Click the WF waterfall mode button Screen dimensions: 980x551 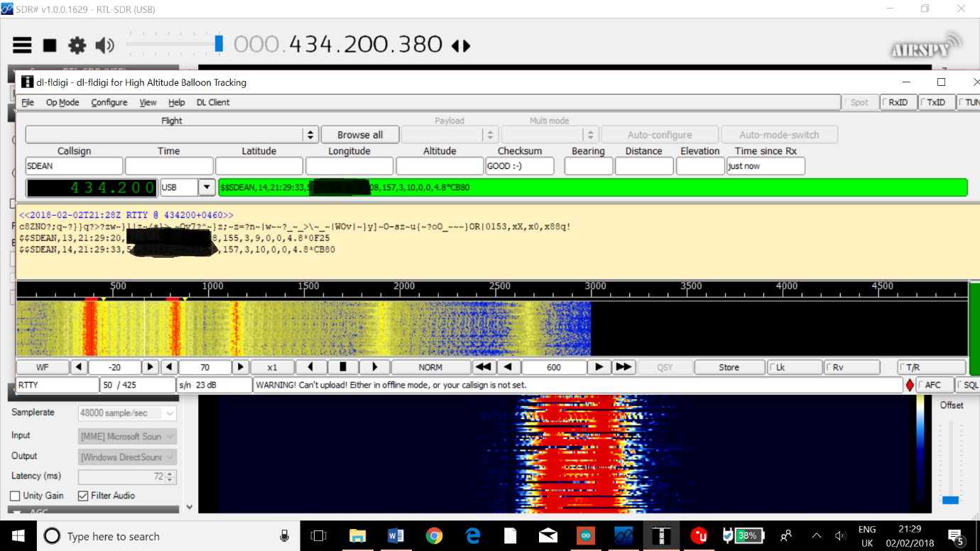(43, 367)
